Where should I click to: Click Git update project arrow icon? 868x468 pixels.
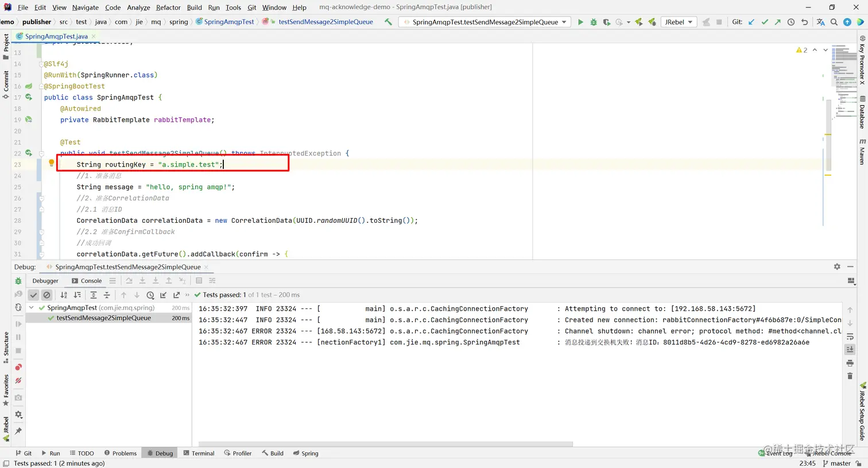tap(751, 22)
